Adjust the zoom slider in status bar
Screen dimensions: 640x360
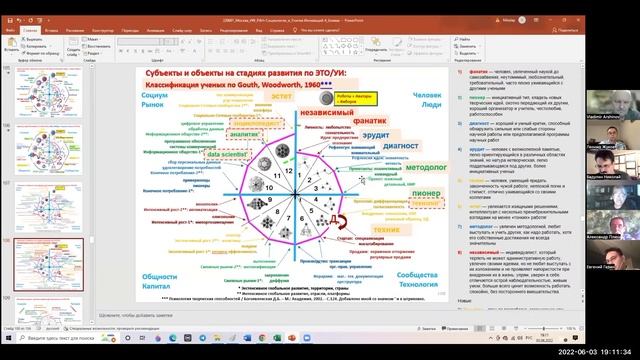[x=544, y=328]
